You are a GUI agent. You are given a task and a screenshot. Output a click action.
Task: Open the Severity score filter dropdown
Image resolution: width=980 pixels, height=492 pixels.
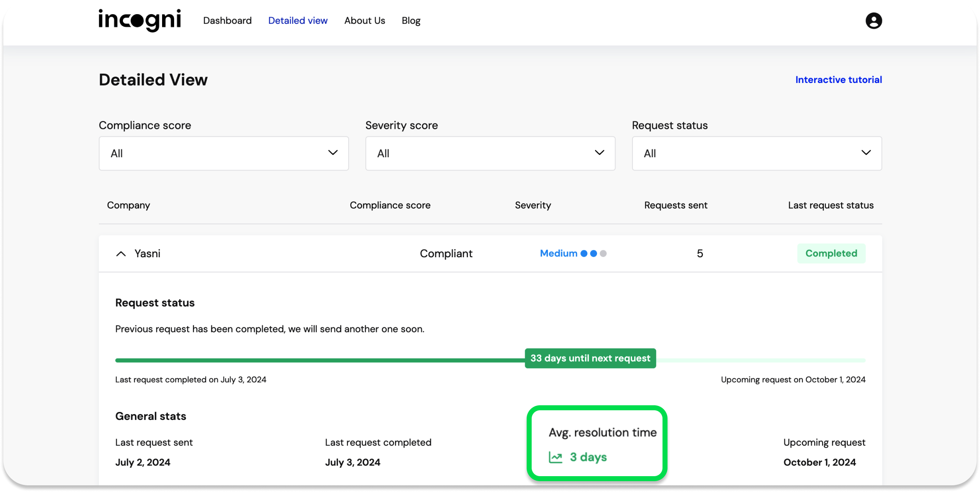point(490,153)
